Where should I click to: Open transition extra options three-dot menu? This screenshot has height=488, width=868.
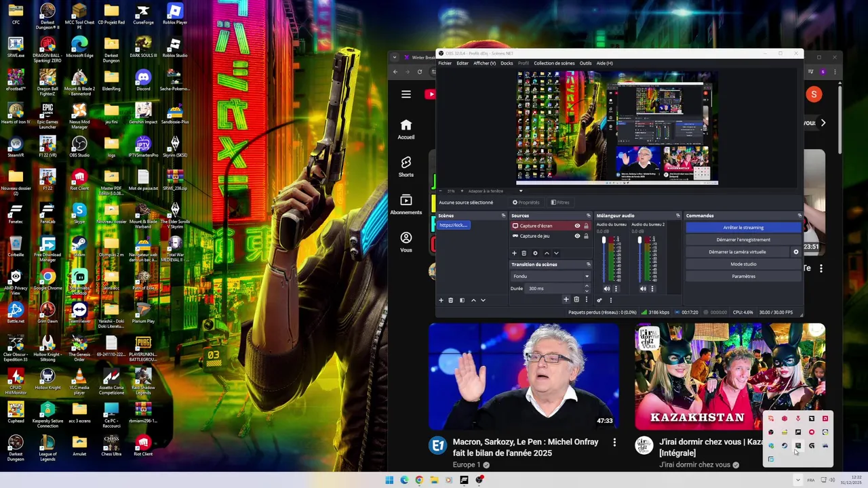pos(587,299)
